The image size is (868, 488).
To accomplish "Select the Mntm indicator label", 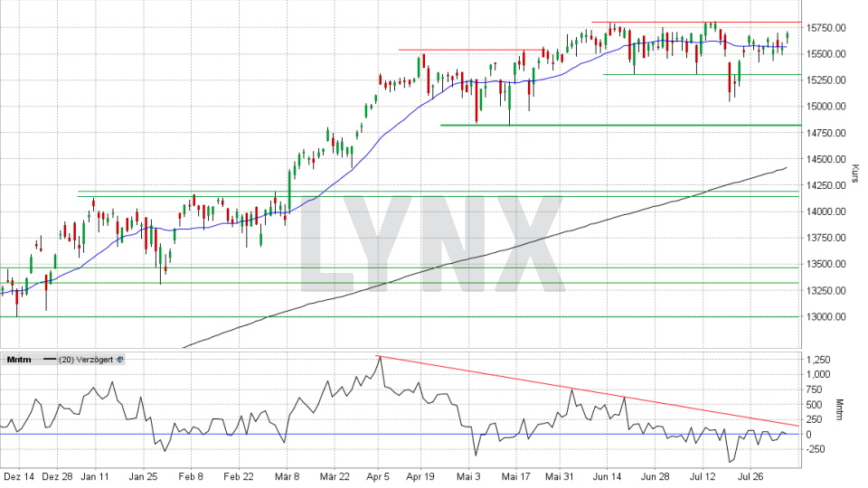I will click(x=18, y=359).
